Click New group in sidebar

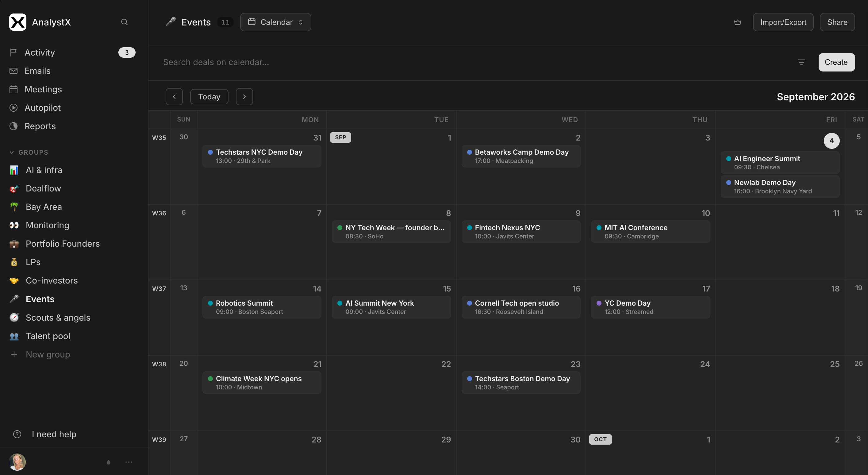[48, 354]
